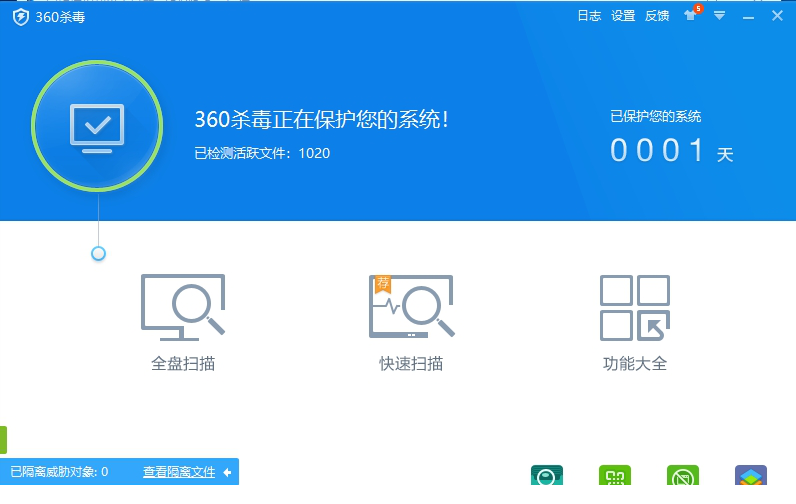
Task: Click the green tab on left edge
Action: click(x=3, y=440)
